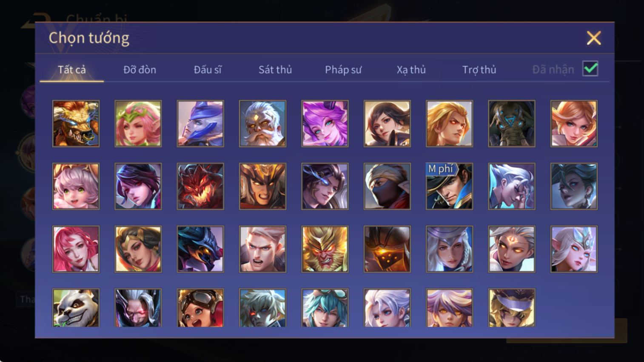Screen dimensions: 644x362
Task: Uncheck the 'Đã nhận' checkbox
Action: coord(590,69)
